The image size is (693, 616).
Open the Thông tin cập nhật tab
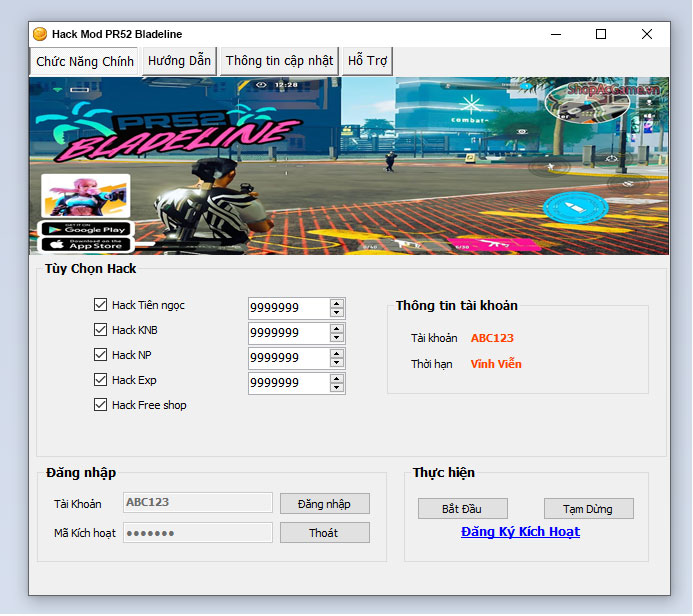click(279, 61)
